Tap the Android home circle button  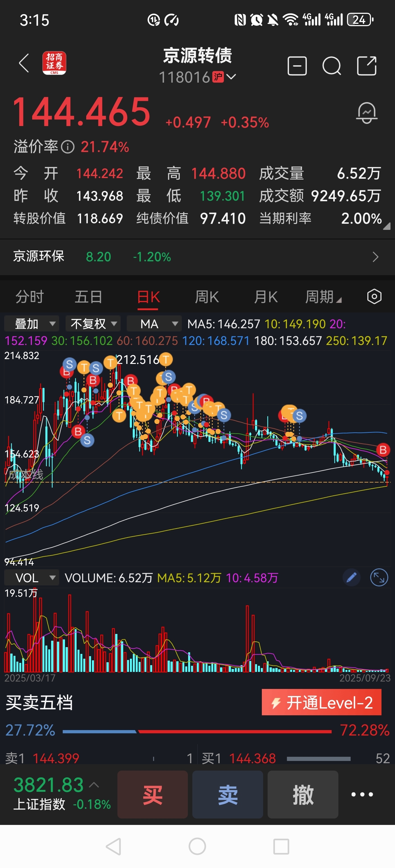[x=197, y=846]
